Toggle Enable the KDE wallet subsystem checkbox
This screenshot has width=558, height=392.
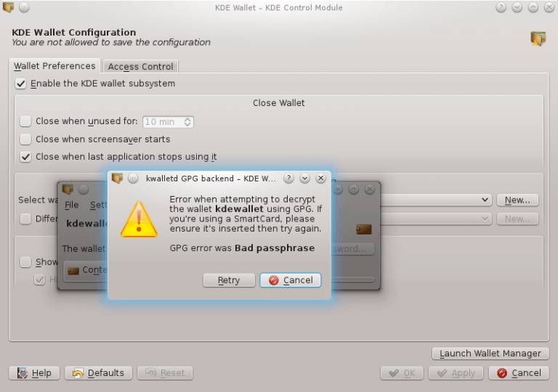20,84
